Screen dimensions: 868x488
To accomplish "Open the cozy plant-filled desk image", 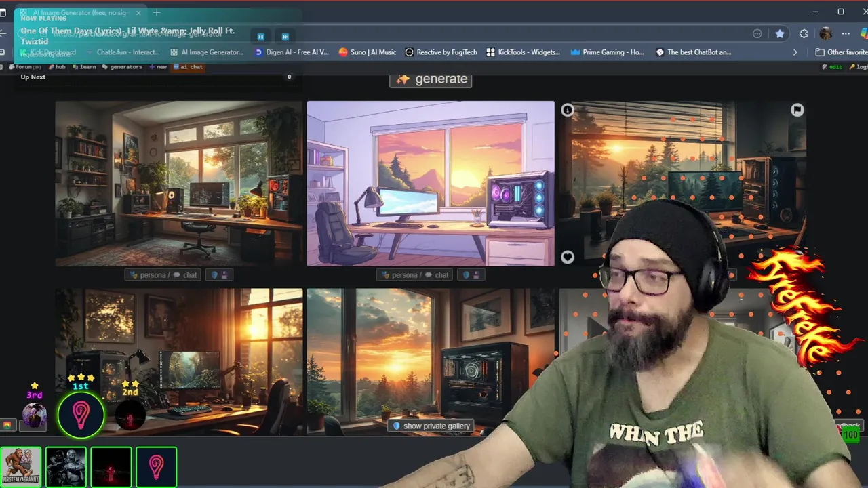I will pos(179,184).
